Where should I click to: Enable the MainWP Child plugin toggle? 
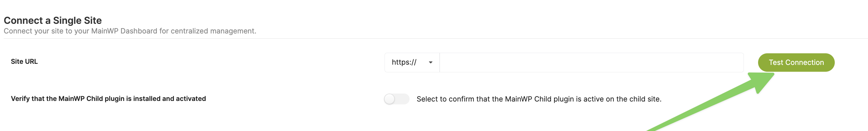[x=397, y=99]
